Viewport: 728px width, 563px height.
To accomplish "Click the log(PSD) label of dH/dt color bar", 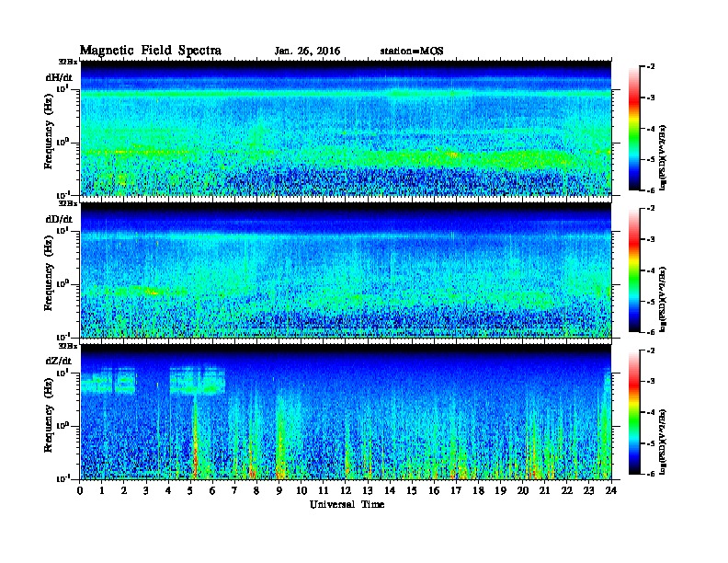I will click(664, 157).
